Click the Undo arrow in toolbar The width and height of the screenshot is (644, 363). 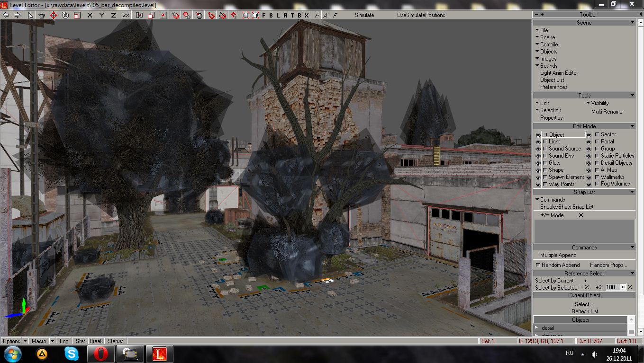tap(6, 15)
